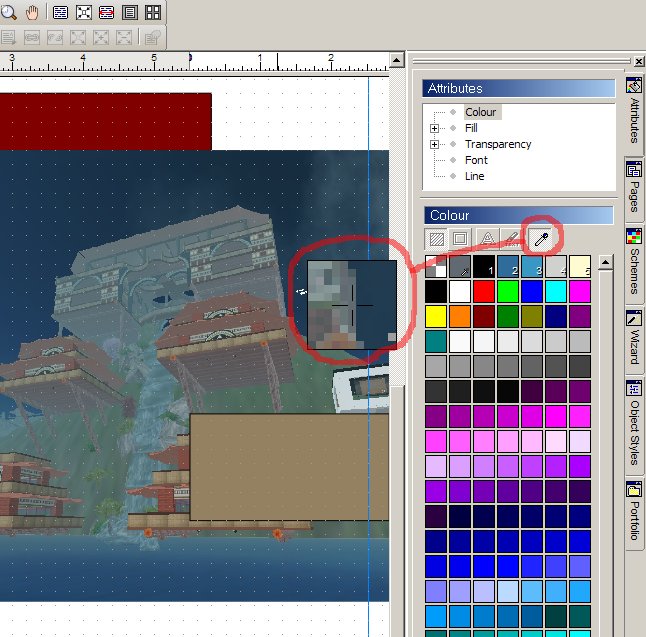The width and height of the screenshot is (646, 637).
Task: Select Colour in the Attributes tree
Action: coord(480,112)
